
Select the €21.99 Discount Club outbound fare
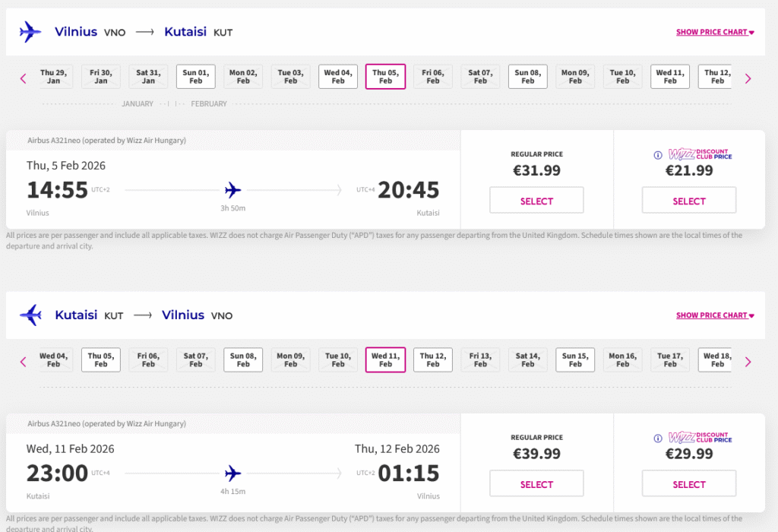pos(688,201)
